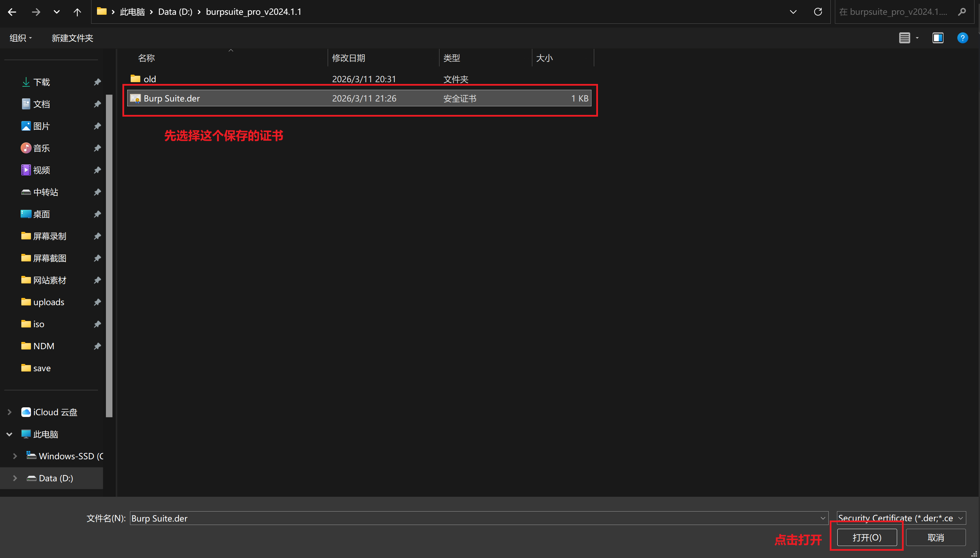Image resolution: width=980 pixels, height=558 pixels.
Task: Expand the iCloud 云盘 tree node
Action: pyautogui.click(x=10, y=412)
